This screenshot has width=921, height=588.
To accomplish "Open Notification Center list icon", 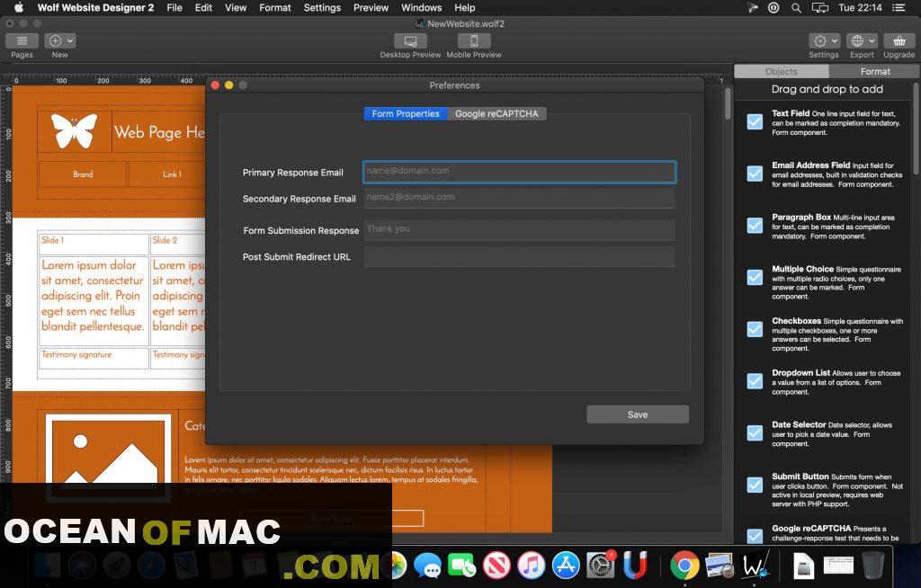I will coord(899,7).
